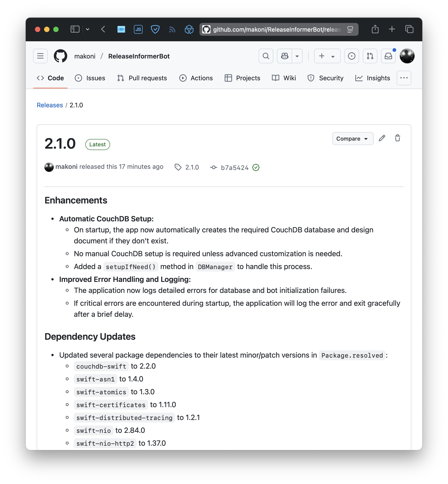Show verified signature badge details
448x484 pixels.
[x=256, y=167]
